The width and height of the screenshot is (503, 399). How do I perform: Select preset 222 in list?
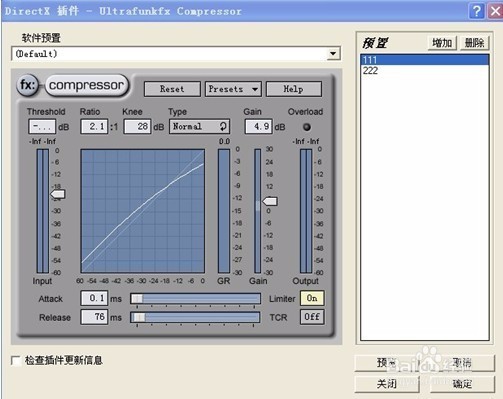425,71
